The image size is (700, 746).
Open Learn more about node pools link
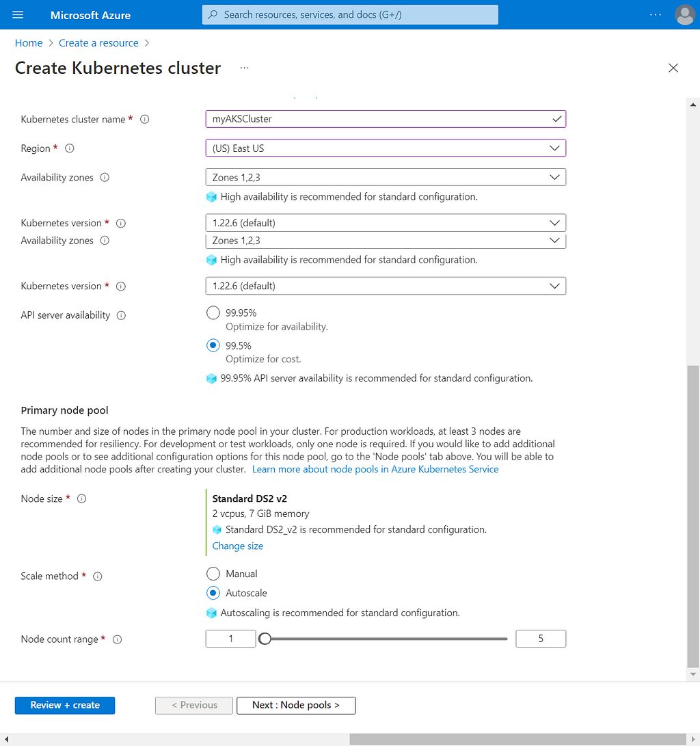375,469
